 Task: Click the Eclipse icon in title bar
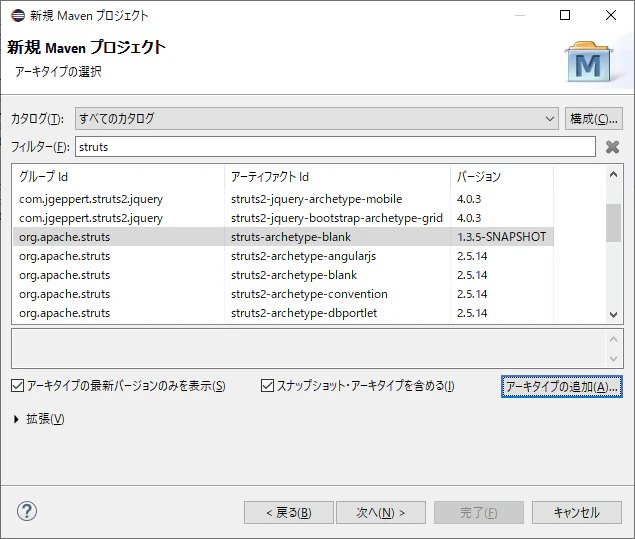[18, 15]
